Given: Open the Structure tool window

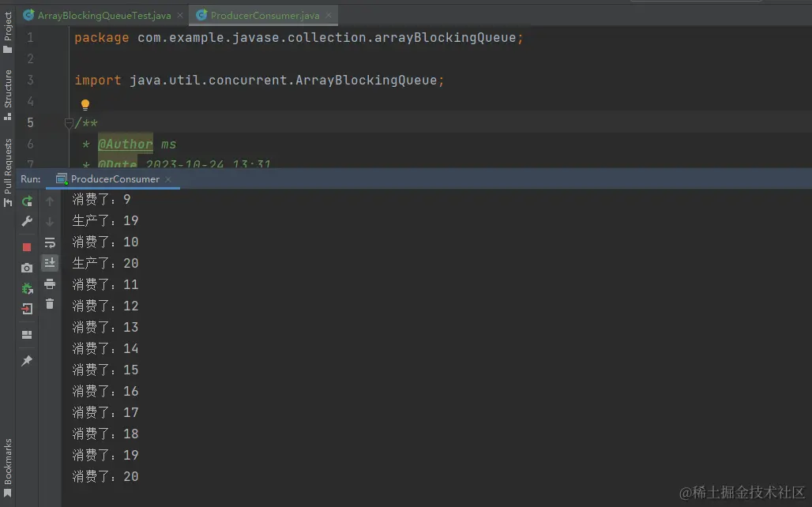Looking at the screenshot, I should coord(8,95).
